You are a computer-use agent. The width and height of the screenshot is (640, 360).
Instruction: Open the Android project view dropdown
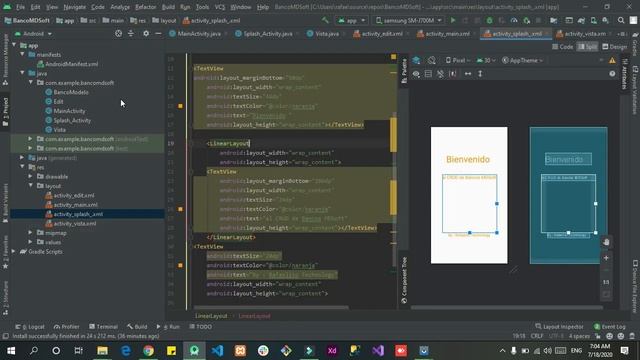(33, 34)
